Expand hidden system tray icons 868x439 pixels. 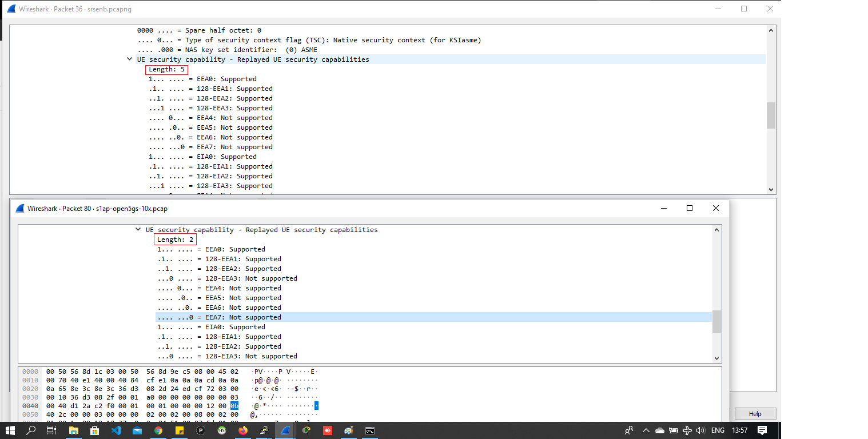(x=646, y=430)
